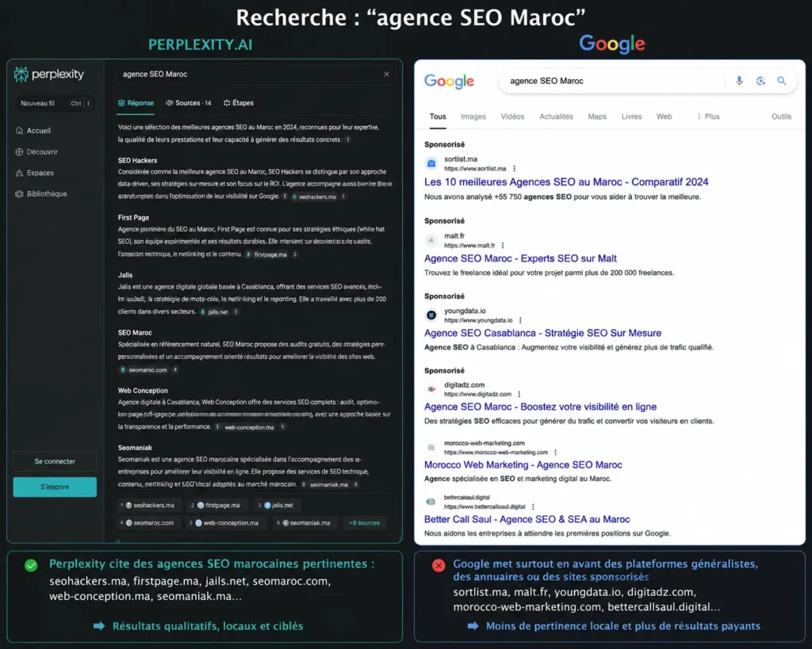This screenshot has height=649, width=812.
Task: Switch to Livres tab on Google
Action: 631,116
